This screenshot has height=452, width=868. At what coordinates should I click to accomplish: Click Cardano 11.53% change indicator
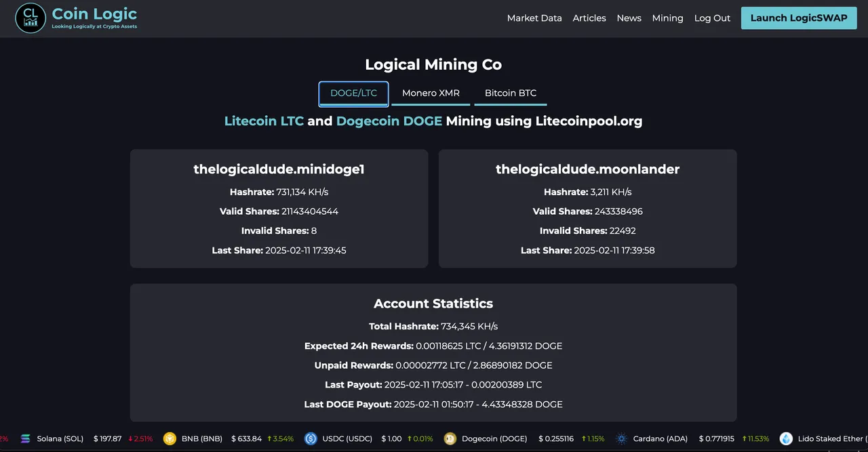[755, 438]
